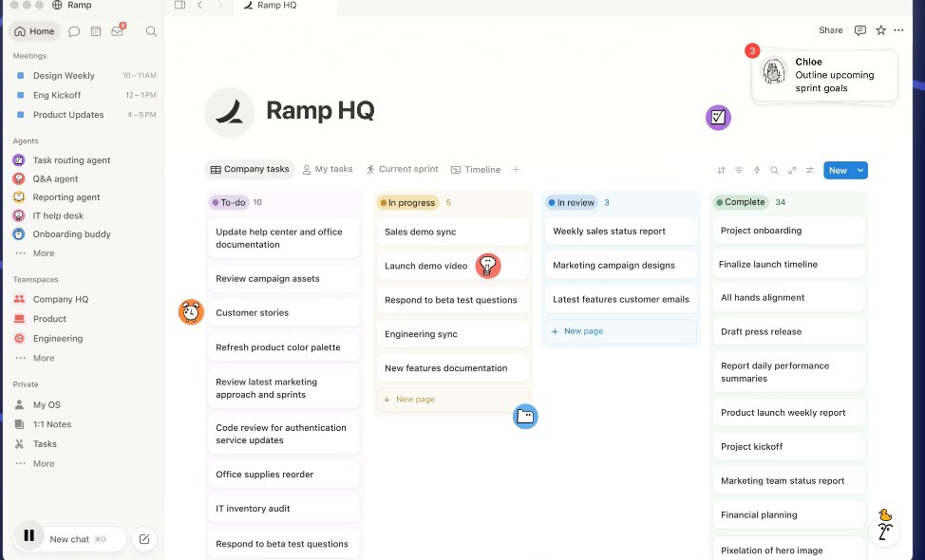Click the purple checkbox avatar near the title
The width and height of the screenshot is (925, 560).
(718, 118)
